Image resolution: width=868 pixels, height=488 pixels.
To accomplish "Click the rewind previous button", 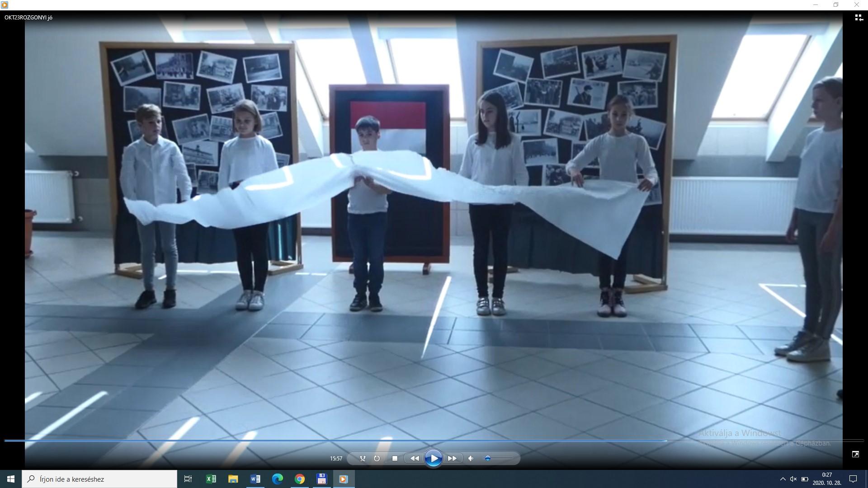I will (414, 458).
